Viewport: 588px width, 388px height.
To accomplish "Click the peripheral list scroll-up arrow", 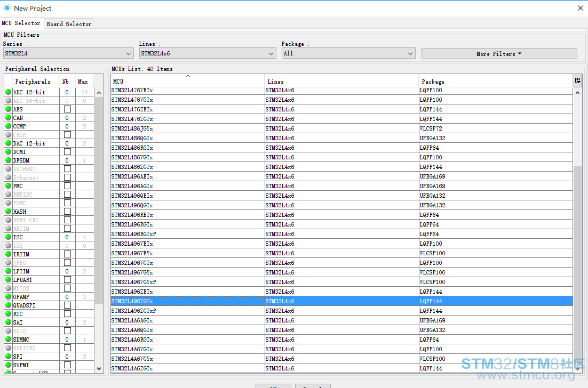I will (99, 93).
